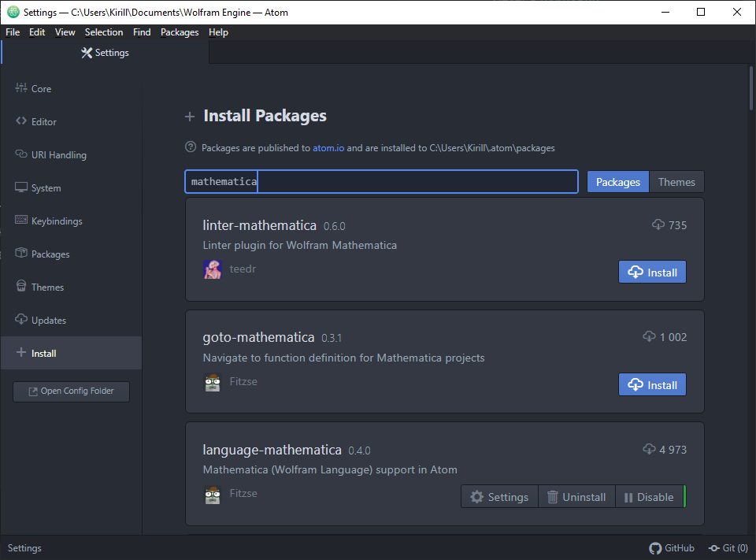The image size is (756, 560).
Task: Click the Keybindings keyboard icon
Action: pos(21,220)
